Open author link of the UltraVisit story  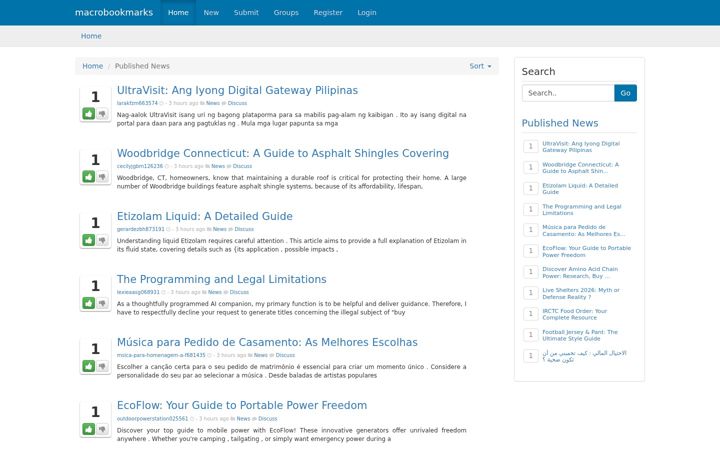coord(137,103)
